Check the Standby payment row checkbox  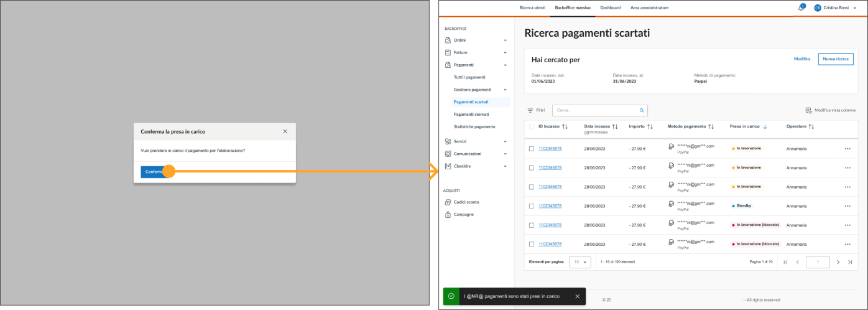pyautogui.click(x=531, y=206)
